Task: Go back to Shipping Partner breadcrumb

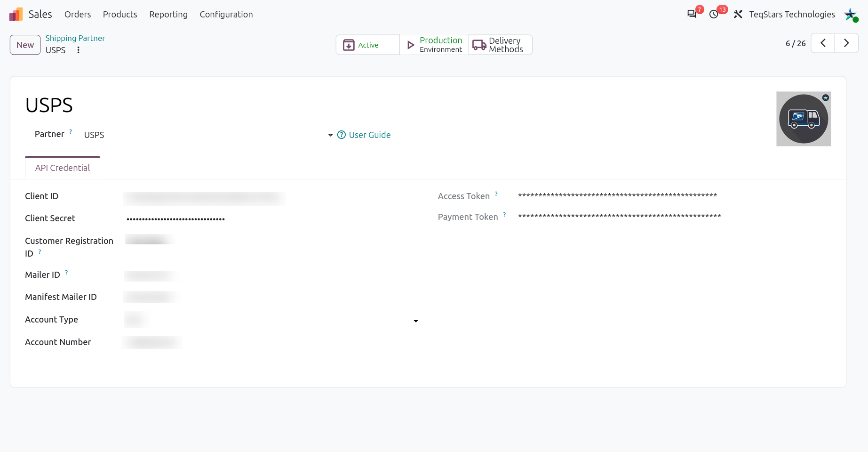Action: 75,38
